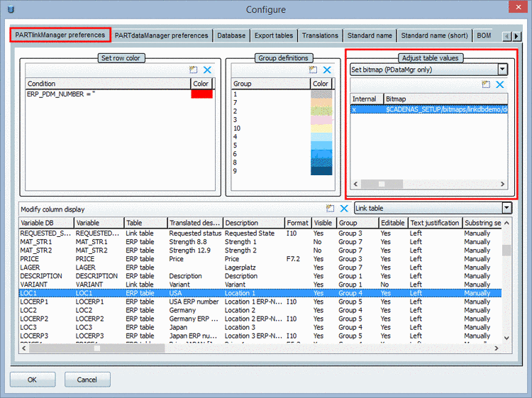
Task: Click the Cancel button
Action: (x=87, y=380)
